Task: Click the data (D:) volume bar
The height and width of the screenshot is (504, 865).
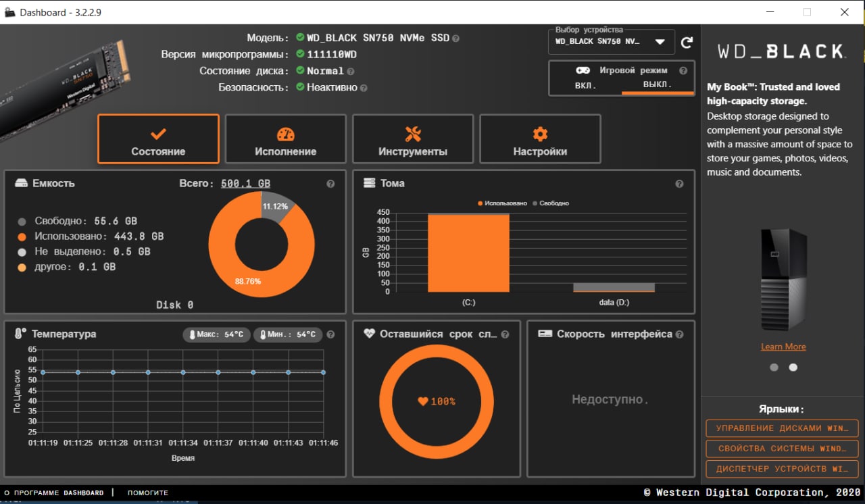Action: (x=614, y=287)
